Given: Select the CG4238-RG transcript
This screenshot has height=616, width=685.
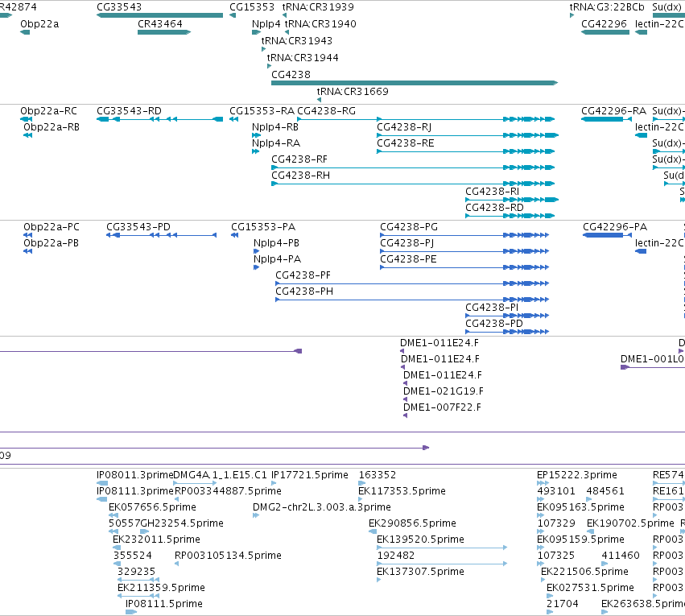Looking at the screenshot, I should coord(426,119).
